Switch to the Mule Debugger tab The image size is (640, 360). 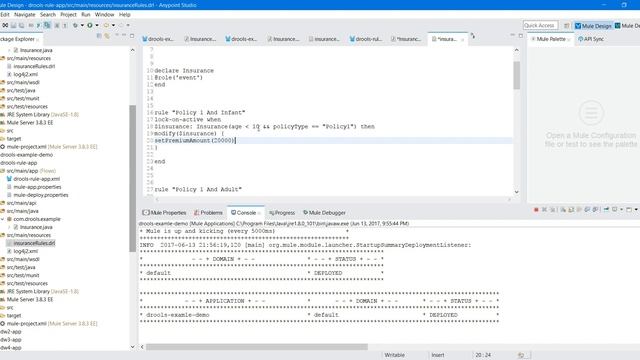pyautogui.click(x=324, y=213)
